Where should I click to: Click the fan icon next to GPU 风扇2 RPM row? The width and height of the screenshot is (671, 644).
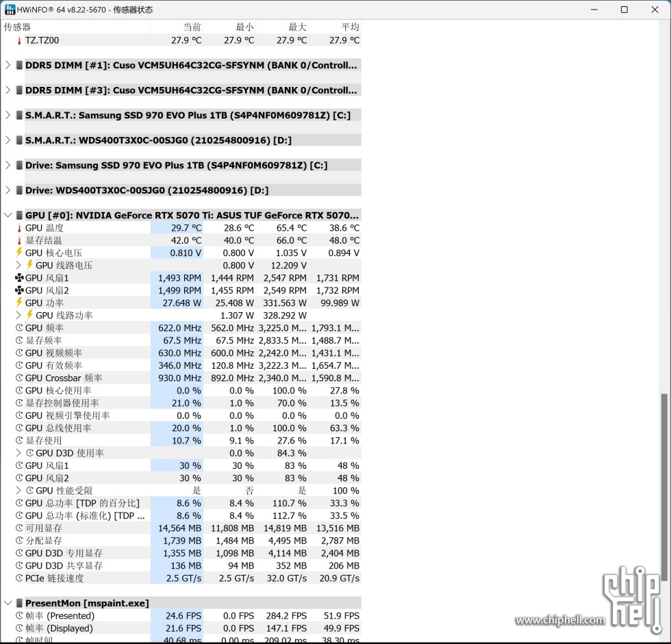click(19, 290)
